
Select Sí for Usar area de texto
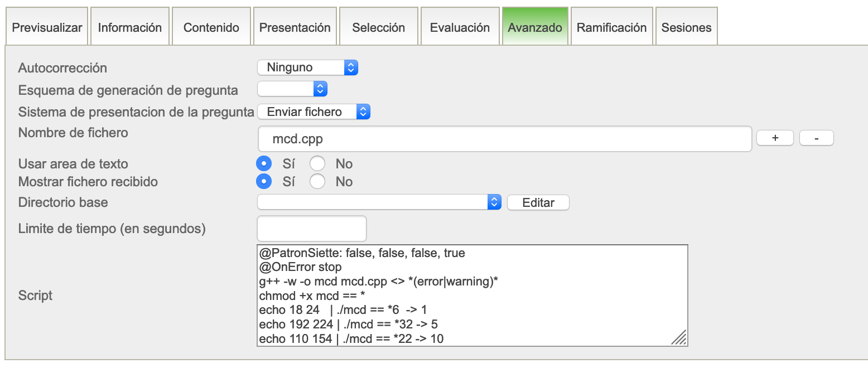pos(264,164)
